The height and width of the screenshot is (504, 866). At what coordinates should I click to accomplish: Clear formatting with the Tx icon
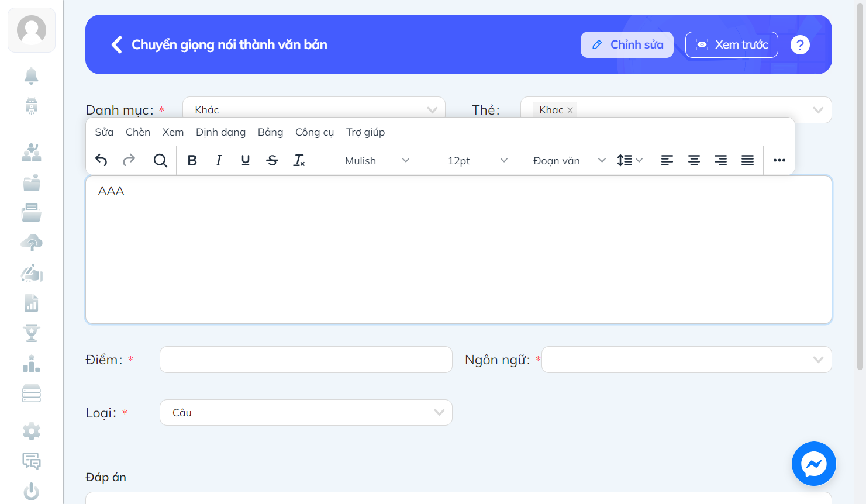tap(299, 160)
